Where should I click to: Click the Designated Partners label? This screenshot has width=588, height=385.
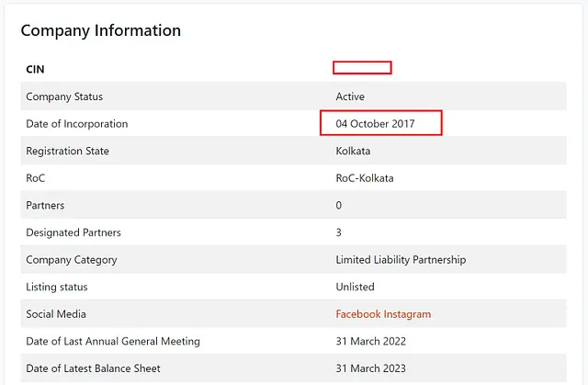[73, 232]
